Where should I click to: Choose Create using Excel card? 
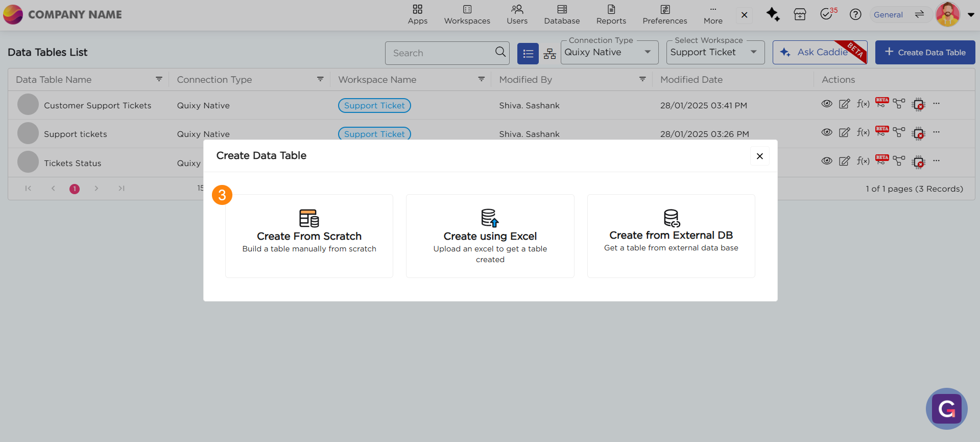pos(490,236)
